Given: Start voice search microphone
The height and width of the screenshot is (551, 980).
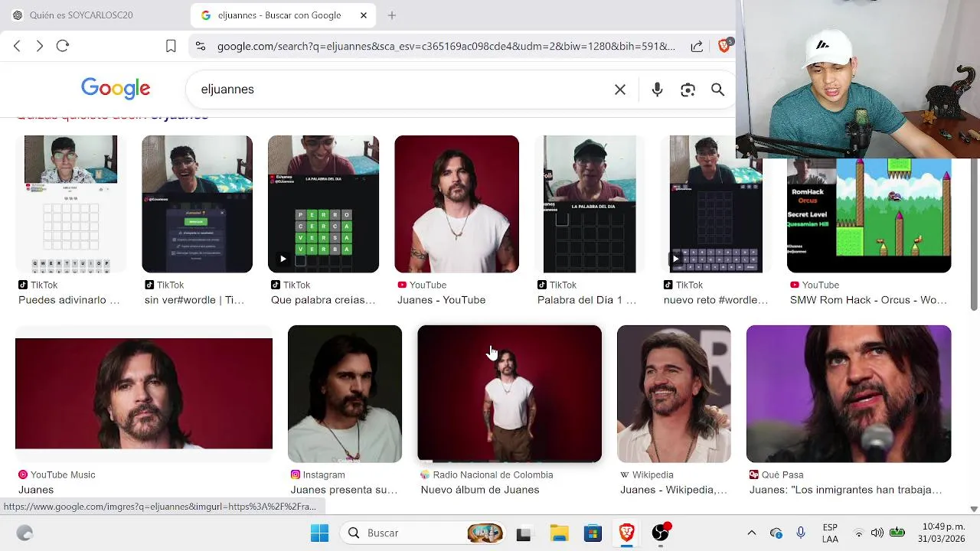Looking at the screenshot, I should (x=657, y=90).
